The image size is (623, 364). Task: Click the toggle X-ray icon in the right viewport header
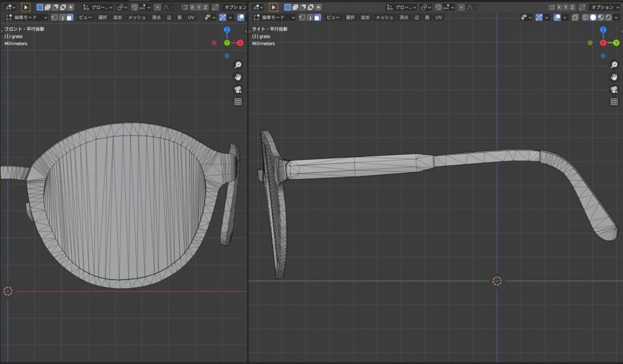point(575,18)
